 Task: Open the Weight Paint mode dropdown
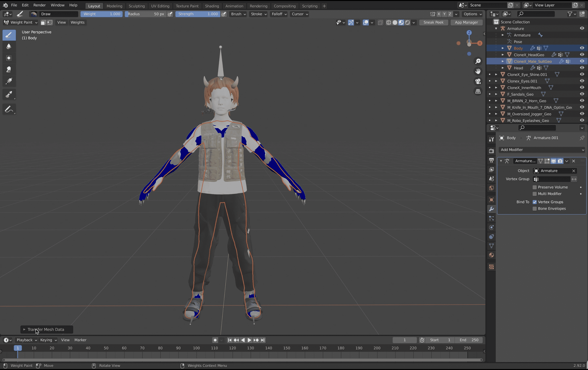pos(21,22)
